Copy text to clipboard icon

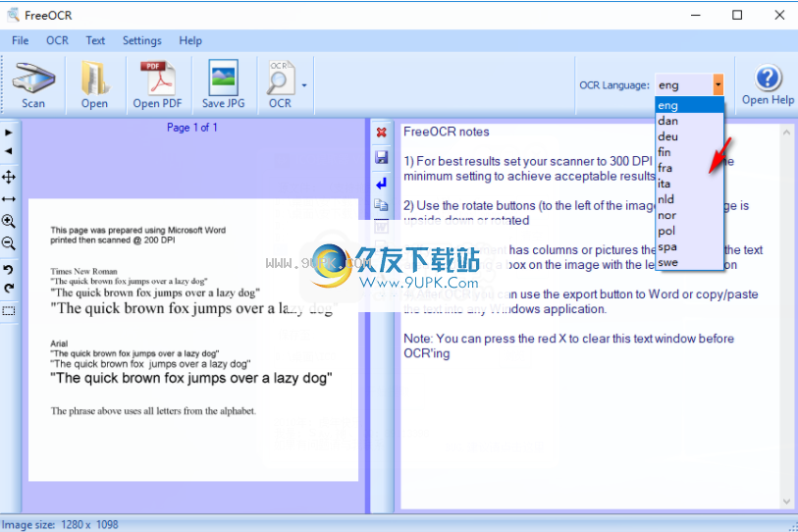381,205
